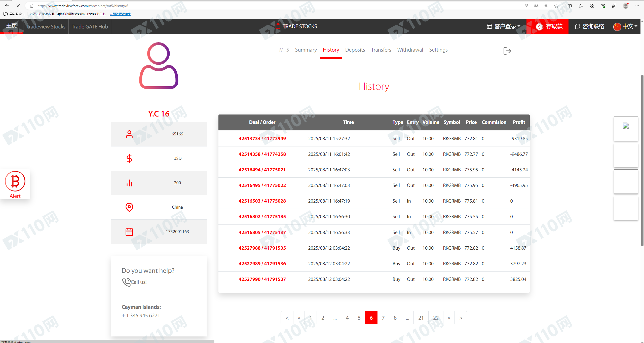Click the red calendar icon

pos(129,232)
